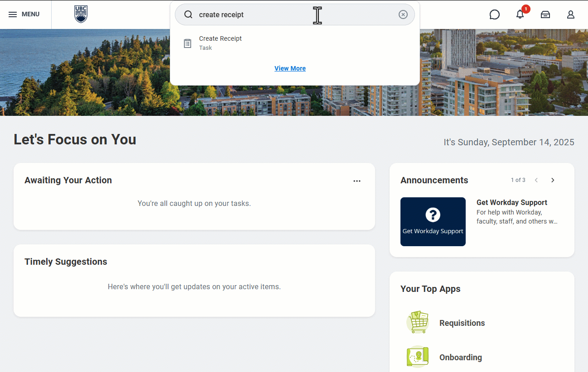The image size is (588, 372).
Task: Click the Requisitions shopping cart icon
Action: [x=417, y=323]
